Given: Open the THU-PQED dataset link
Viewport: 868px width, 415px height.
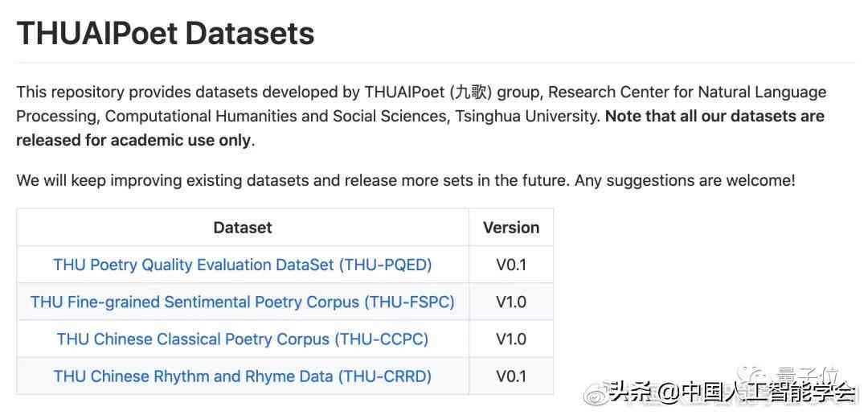Looking at the screenshot, I should point(243,265).
